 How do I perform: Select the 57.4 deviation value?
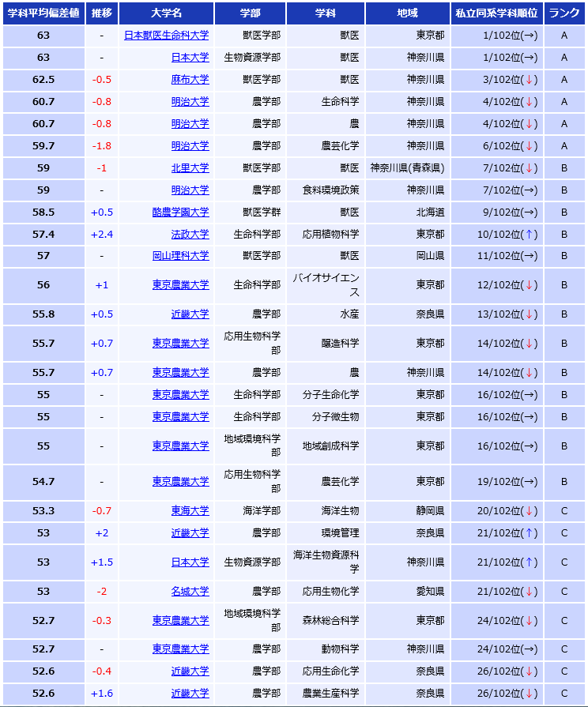point(43,234)
